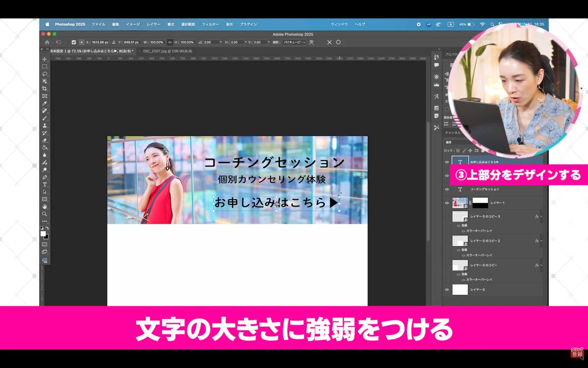This screenshot has height=368, width=588.
Task: Select the Pen tool
Action: 45,177
